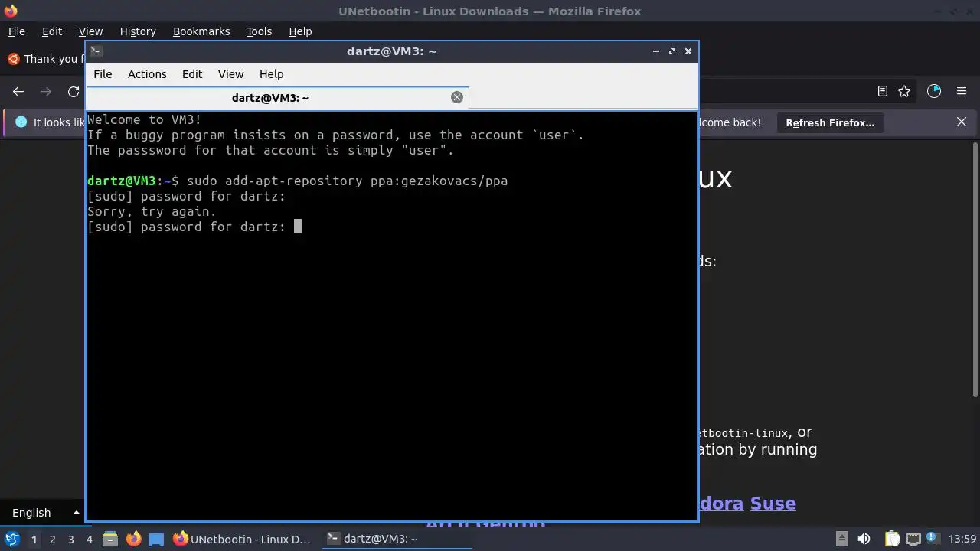Open Firefox History menu

pos(138,31)
